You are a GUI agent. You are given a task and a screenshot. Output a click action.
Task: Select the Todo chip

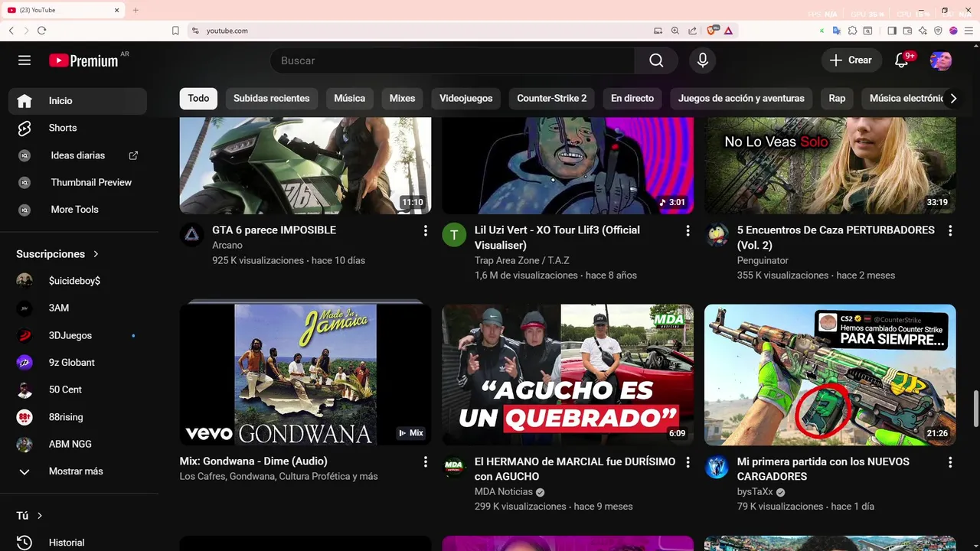click(x=198, y=99)
